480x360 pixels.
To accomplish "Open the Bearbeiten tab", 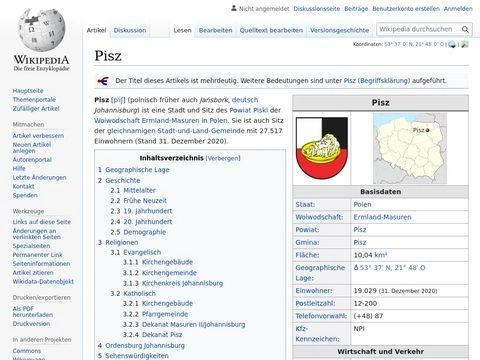I will point(215,30).
